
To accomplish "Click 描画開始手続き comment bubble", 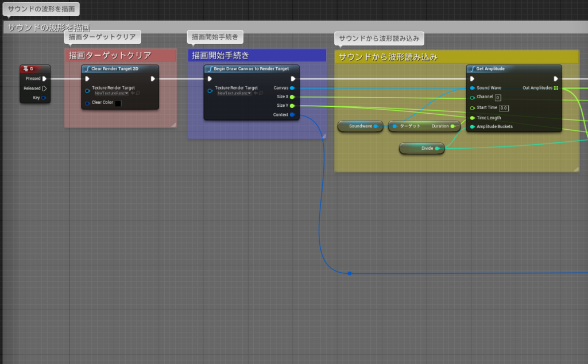I will 215,37.
